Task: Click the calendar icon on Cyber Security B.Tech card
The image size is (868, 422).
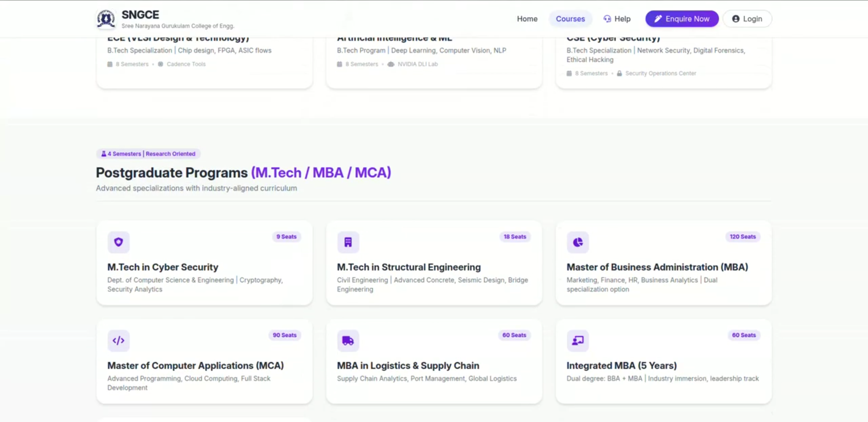Action: 569,73
